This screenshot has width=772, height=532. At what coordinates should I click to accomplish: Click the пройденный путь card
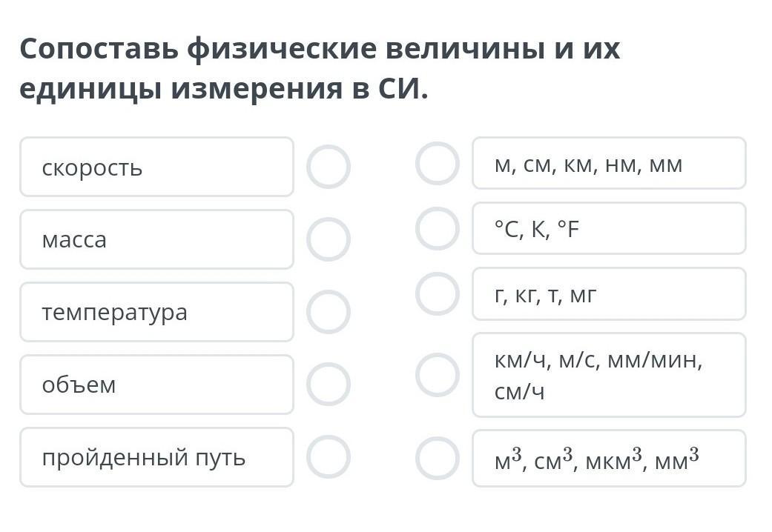156,457
